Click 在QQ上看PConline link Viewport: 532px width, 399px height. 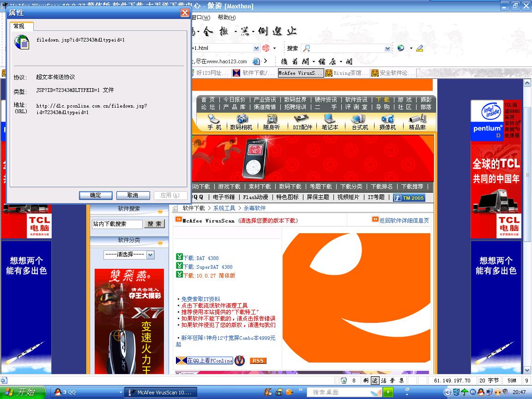coord(204,361)
